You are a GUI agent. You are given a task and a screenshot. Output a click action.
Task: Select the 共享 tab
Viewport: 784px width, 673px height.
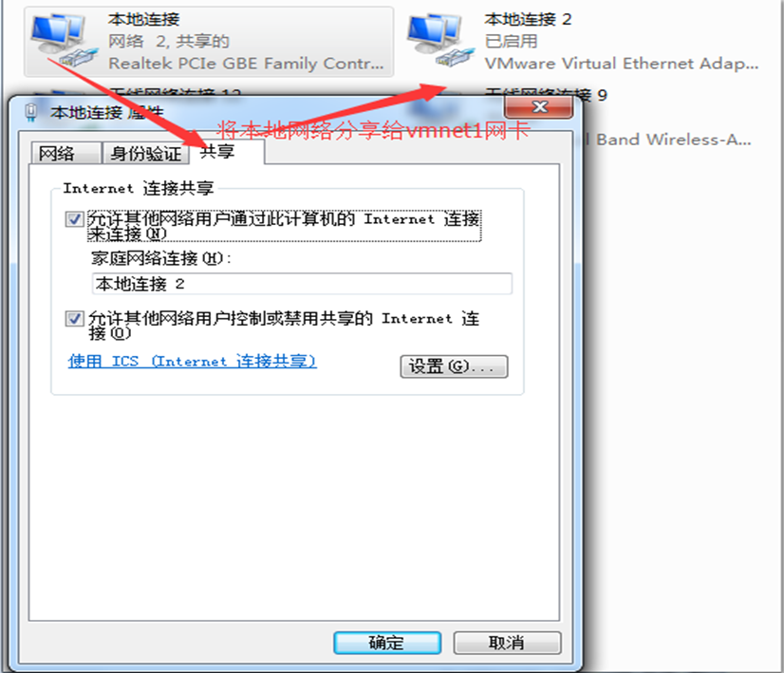227,152
